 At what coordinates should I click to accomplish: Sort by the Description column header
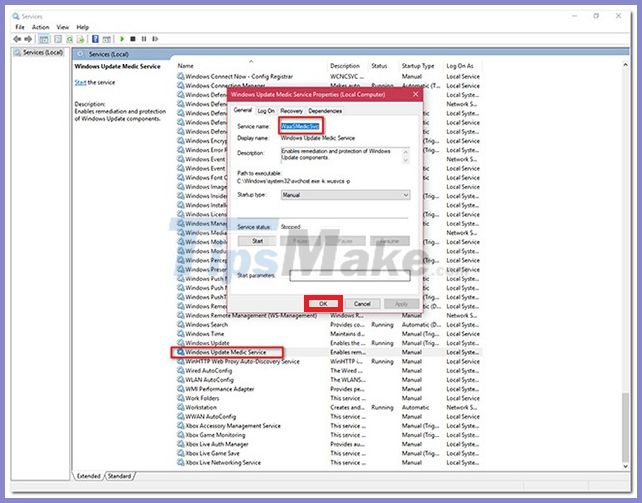point(345,66)
